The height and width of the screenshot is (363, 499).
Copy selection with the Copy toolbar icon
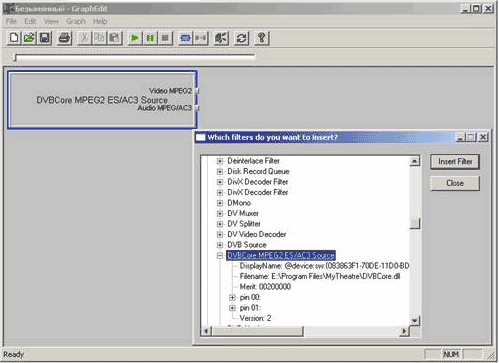pyautogui.click(x=99, y=38)
